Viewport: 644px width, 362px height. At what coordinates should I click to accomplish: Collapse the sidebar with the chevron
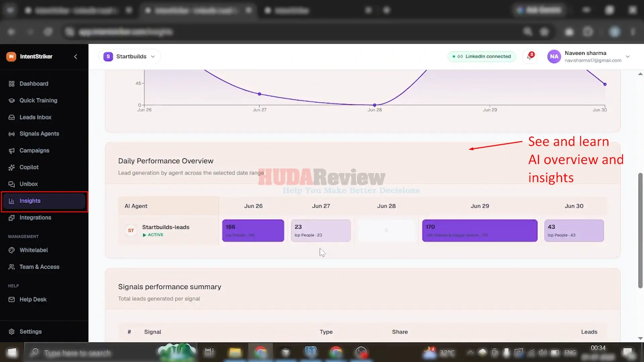tap(76, 56)
